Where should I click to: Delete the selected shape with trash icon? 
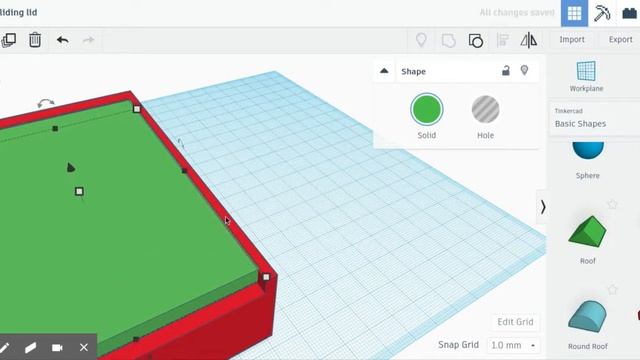click(x=35, y=40)
